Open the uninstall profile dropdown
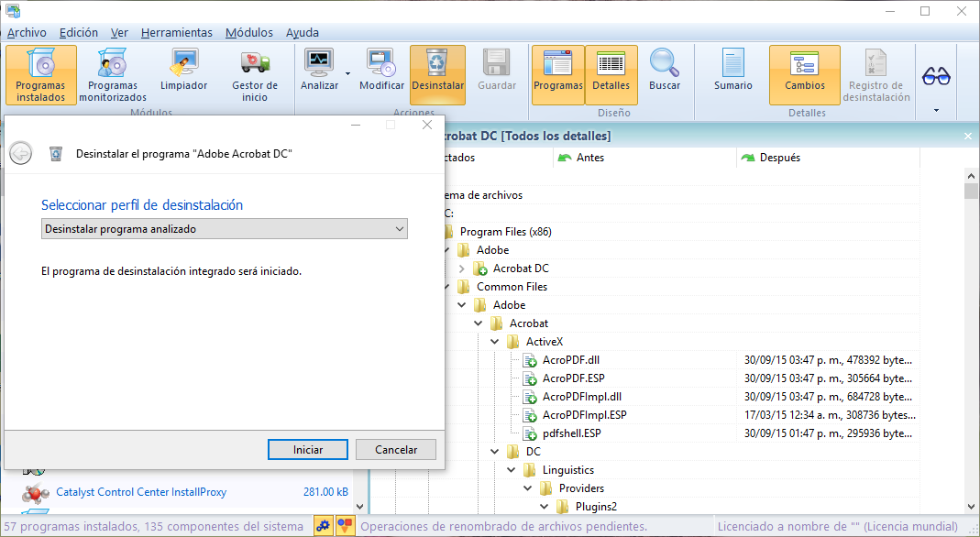The height and width of the screenshot is (537, 980). click(x=225, y=229)
